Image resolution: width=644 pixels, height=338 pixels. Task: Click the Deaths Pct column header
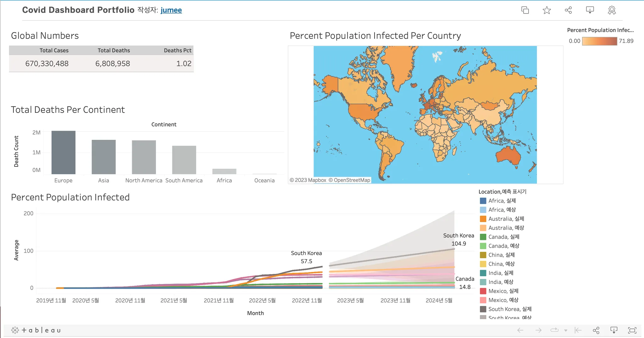pos(177,50)
